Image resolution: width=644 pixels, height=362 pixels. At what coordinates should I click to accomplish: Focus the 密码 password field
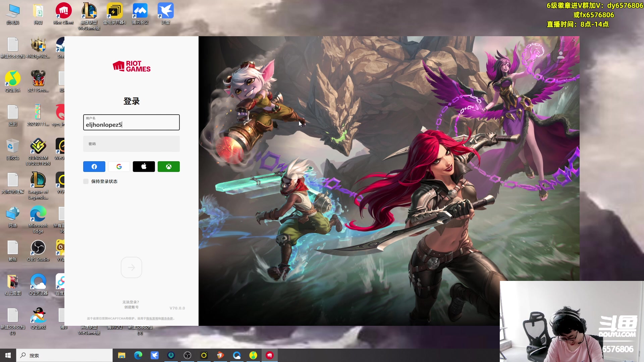pos(131,144)
